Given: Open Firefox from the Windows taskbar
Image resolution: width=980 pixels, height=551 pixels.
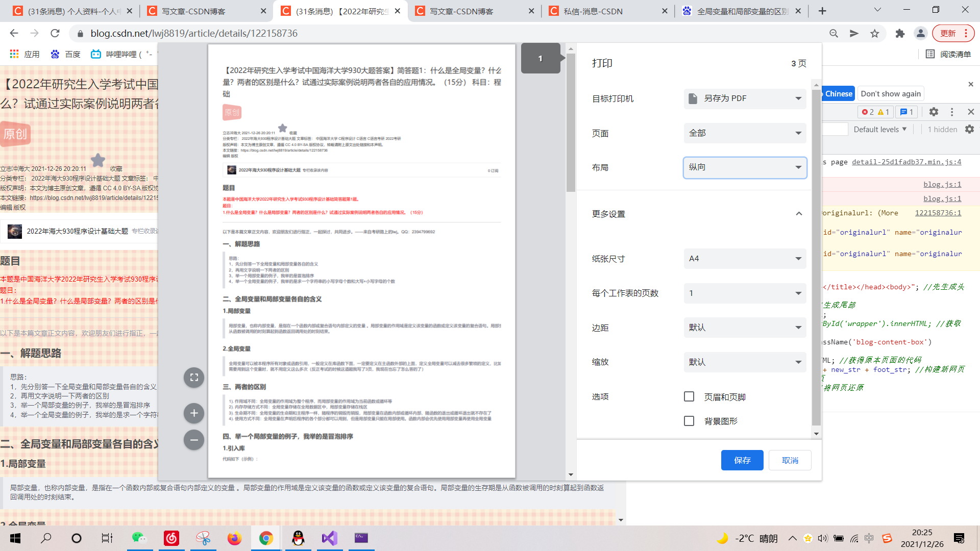Looking at the screenshot, I should [234, 538].
